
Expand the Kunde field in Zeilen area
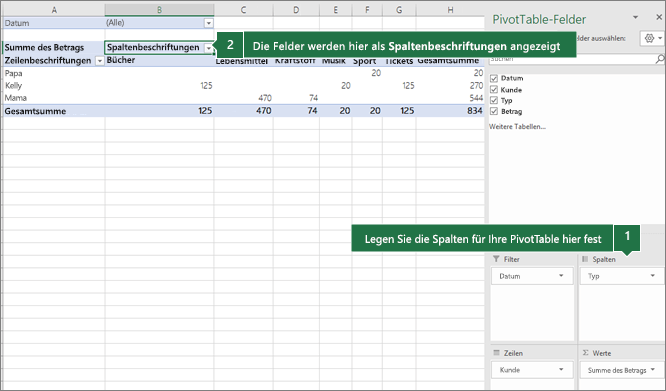561,370
